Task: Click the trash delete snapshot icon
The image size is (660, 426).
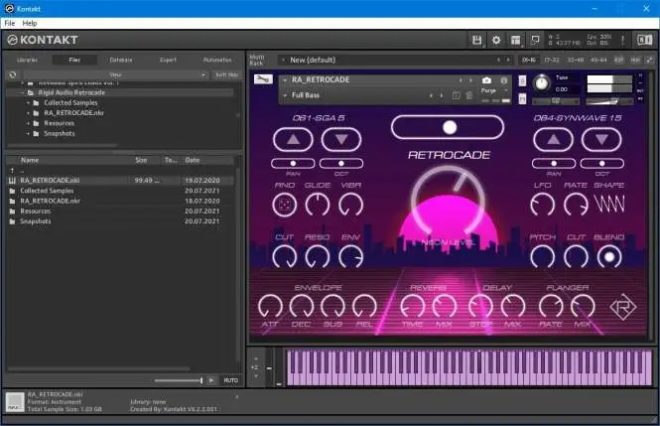Action: coord(469,96)
